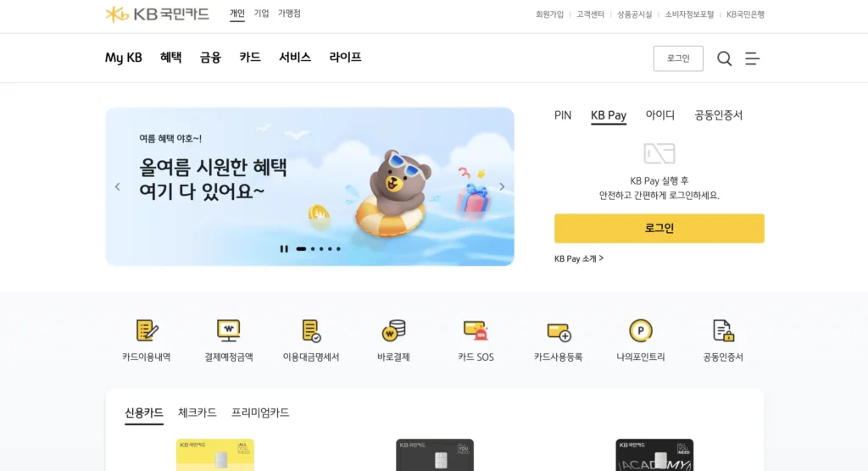Select the KB Pay login tab
The width and height of the screenshot is (868, 471).
click(609, 115)
